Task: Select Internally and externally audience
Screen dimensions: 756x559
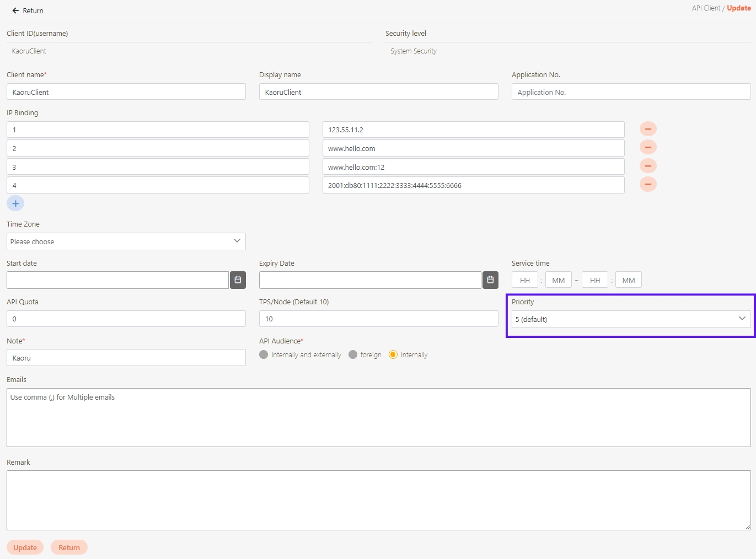Action: click(x=264, y=354)
